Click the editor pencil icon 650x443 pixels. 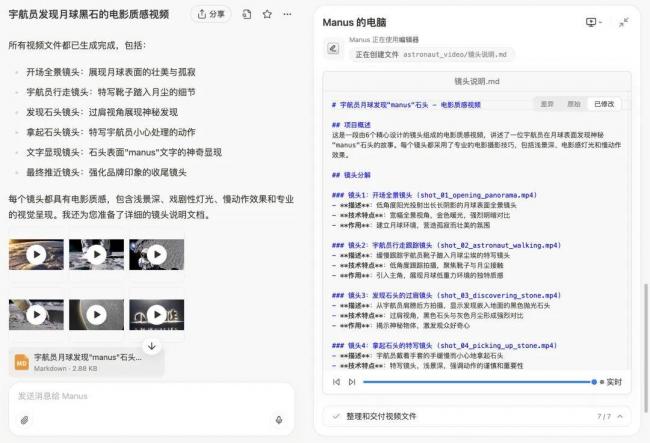[334, 47]
